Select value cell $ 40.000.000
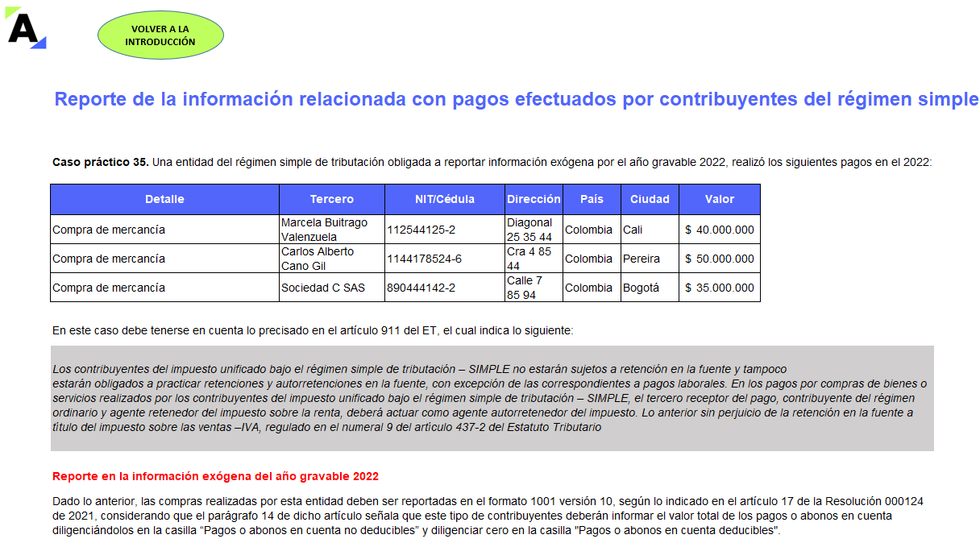The width and height of the screenshot is (980, 543). (720, 230)
